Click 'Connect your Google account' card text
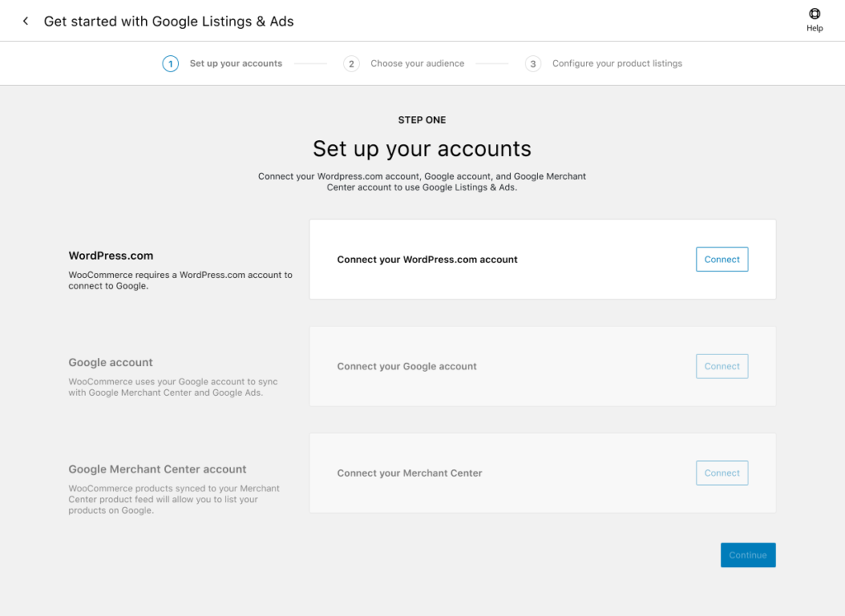The image size is (845, 616). (x=407, y=366)
